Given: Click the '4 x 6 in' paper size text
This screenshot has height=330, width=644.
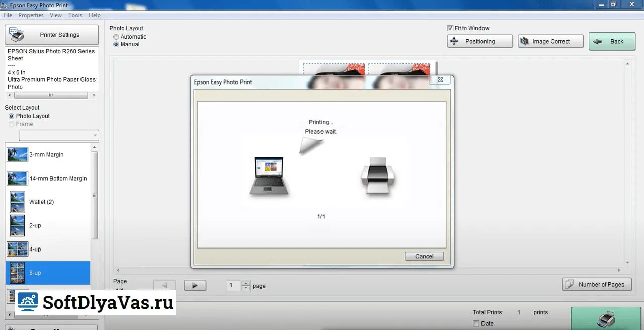Looking at the screenshot, I should pyautogui.click(x=17, y=73).
